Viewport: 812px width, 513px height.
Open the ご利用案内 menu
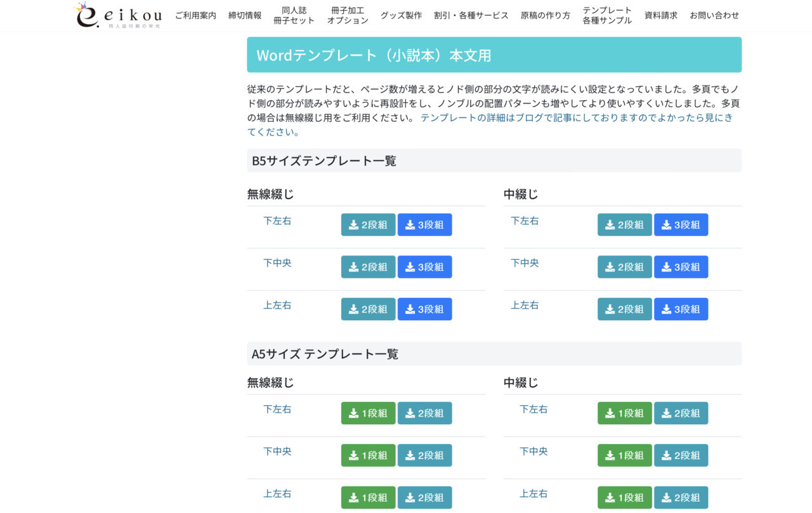[x=195, y=15]
